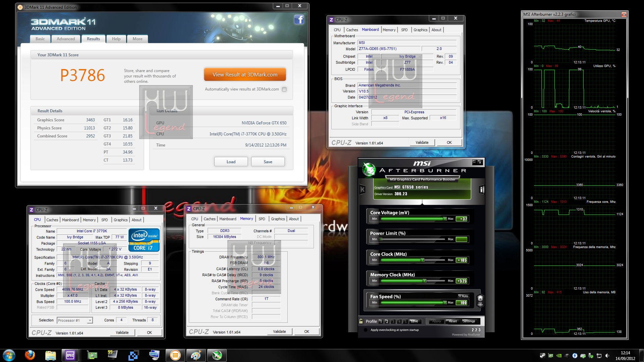644x362 pixels.
Task: Select profile slot 3 in Afterburner
Action: [x=393, y=321]
